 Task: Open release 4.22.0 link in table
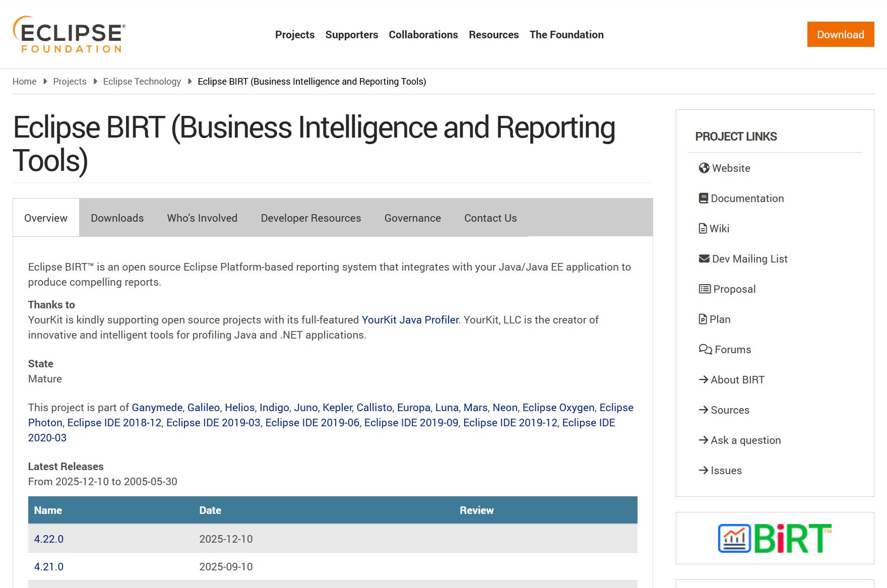(49, 539)
